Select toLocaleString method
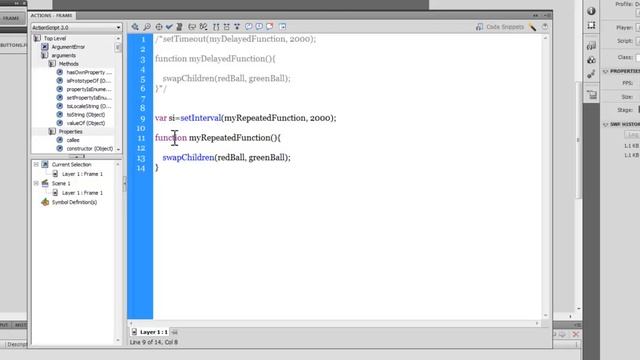This screenshot has width=640, height=360. 89,106
